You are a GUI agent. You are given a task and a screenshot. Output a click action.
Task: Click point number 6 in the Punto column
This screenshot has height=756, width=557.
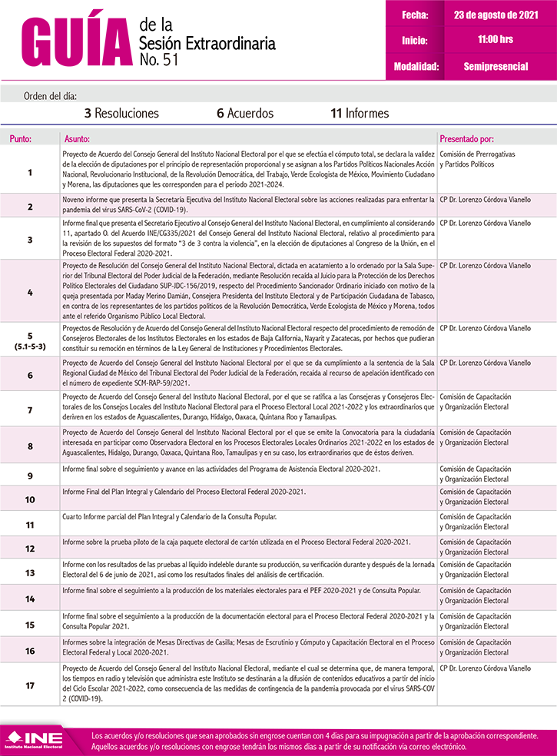coord(30,375)
